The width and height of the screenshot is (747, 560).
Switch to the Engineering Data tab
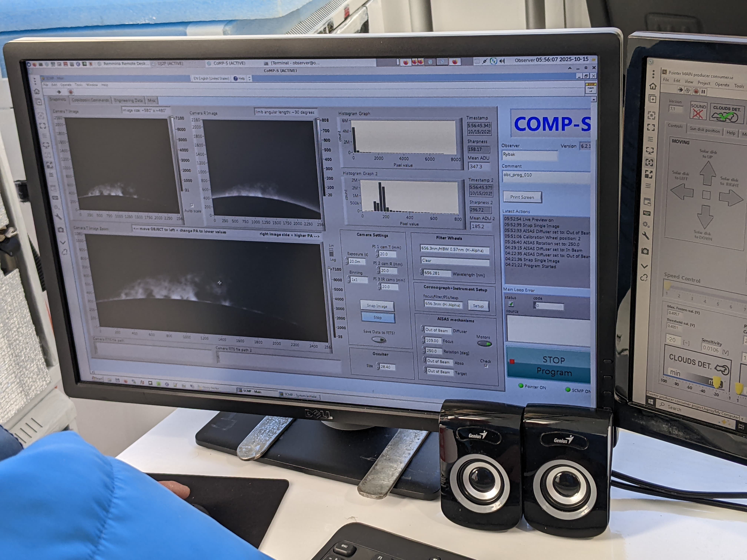(128, 100)
